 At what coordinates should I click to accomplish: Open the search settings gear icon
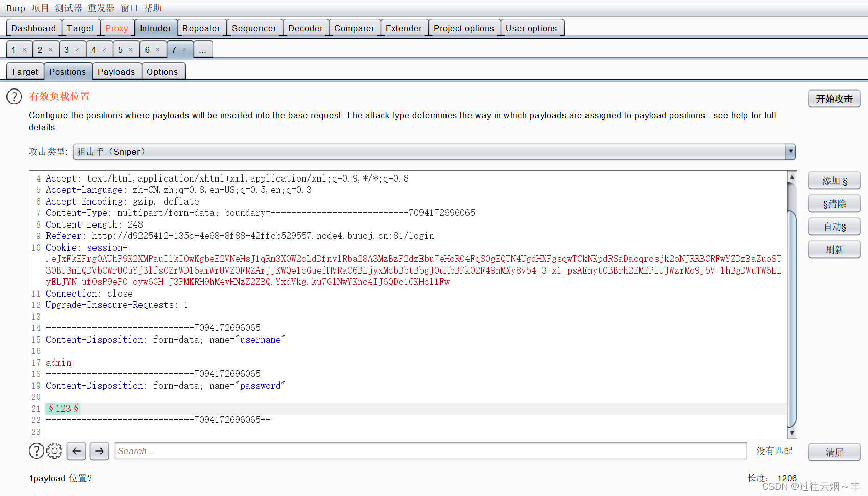[55, 451]
